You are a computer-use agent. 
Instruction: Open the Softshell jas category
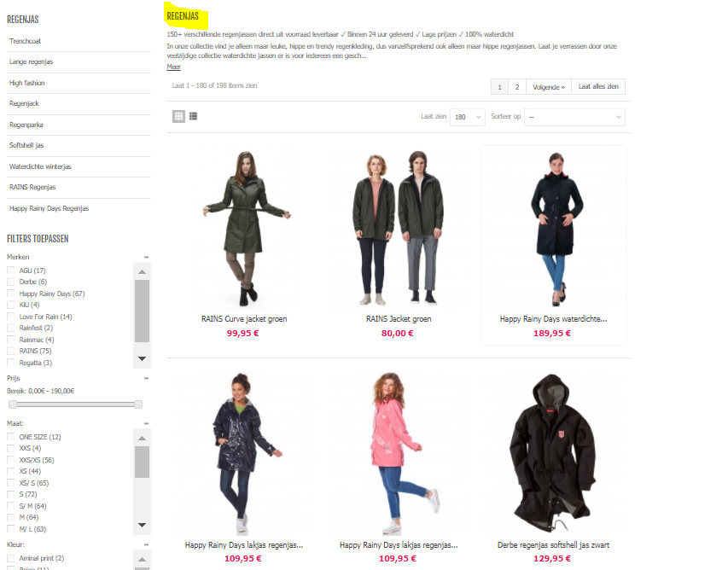coord(26,145)
